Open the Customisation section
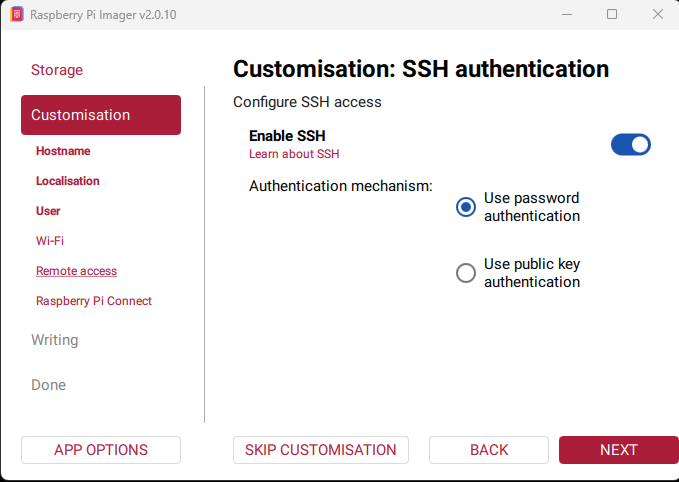Image resolution: width=679 pixels, height=482 pixels. (x=101, y=115)
